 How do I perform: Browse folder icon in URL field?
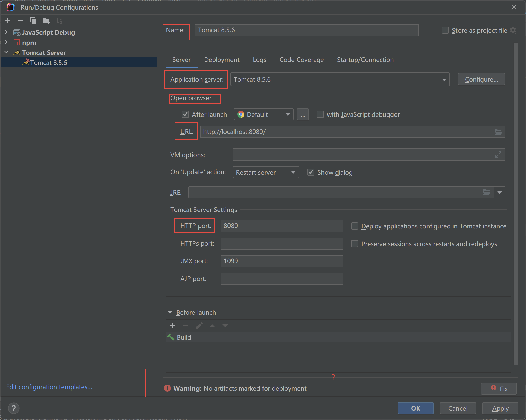point(498,132)
